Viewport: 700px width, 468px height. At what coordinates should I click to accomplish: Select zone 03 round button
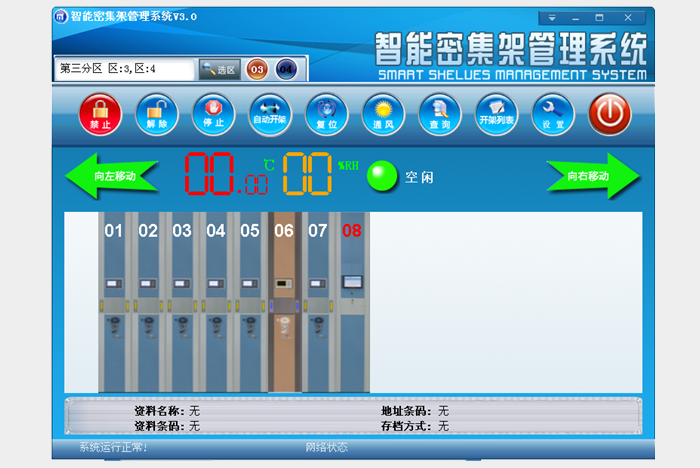click(x=257, y=69)
